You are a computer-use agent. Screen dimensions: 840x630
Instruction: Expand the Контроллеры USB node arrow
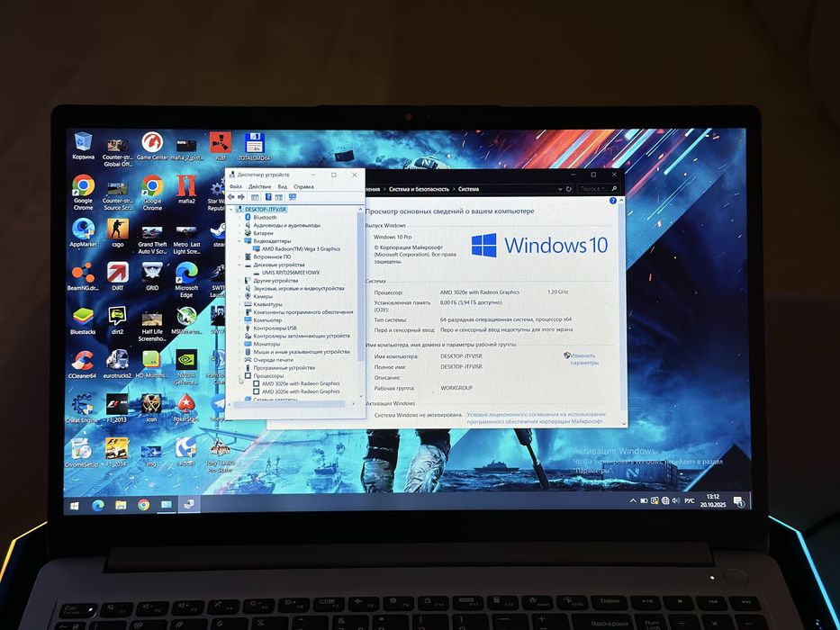239,328
